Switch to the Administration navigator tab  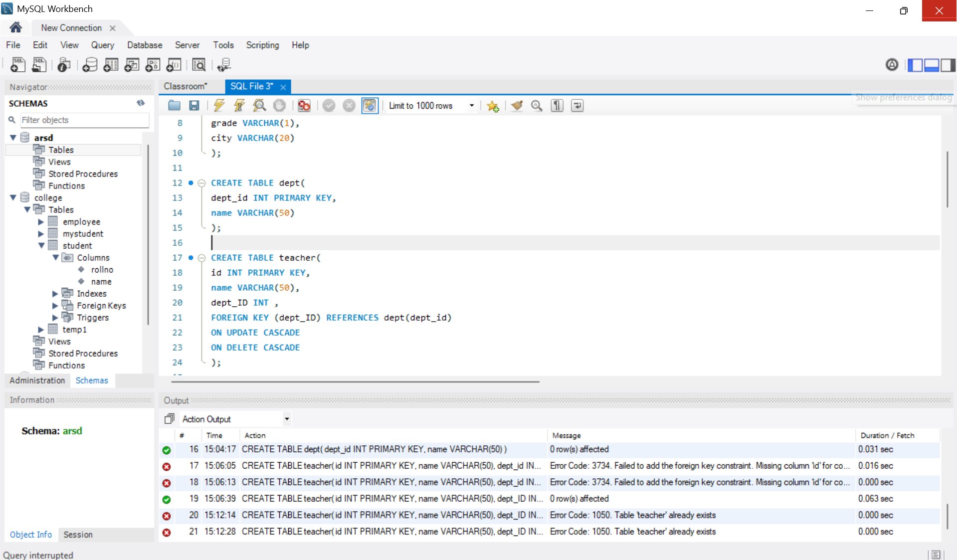point(37,380)
